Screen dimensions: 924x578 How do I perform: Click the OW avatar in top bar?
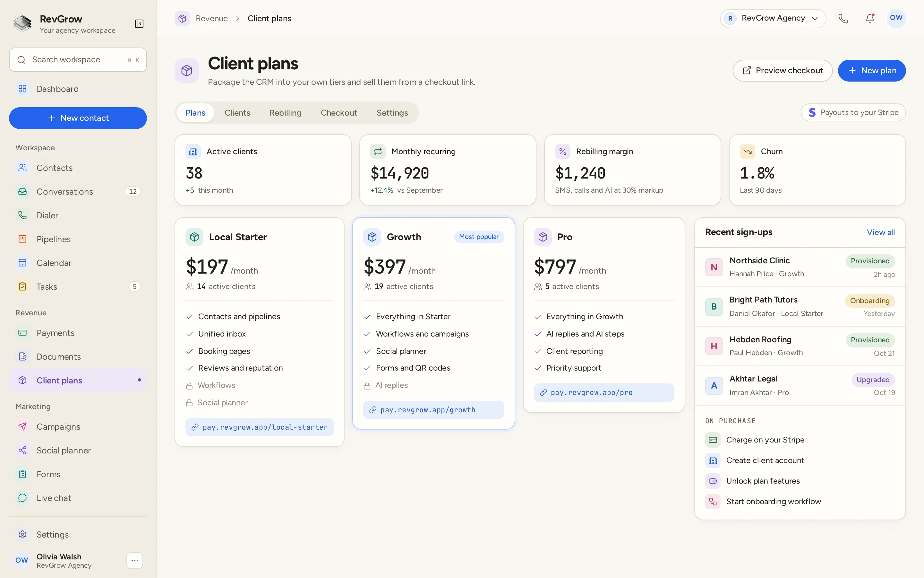click(x=896, y=18)
